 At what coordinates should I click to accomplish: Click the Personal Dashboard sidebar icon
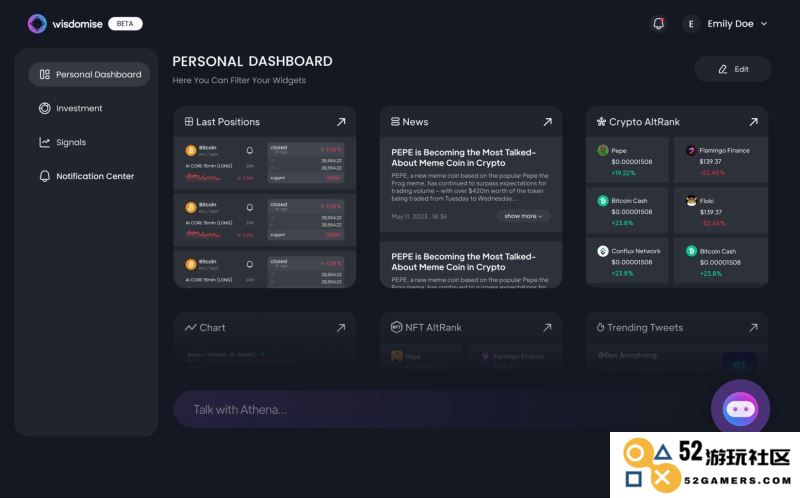coord(45,74)
